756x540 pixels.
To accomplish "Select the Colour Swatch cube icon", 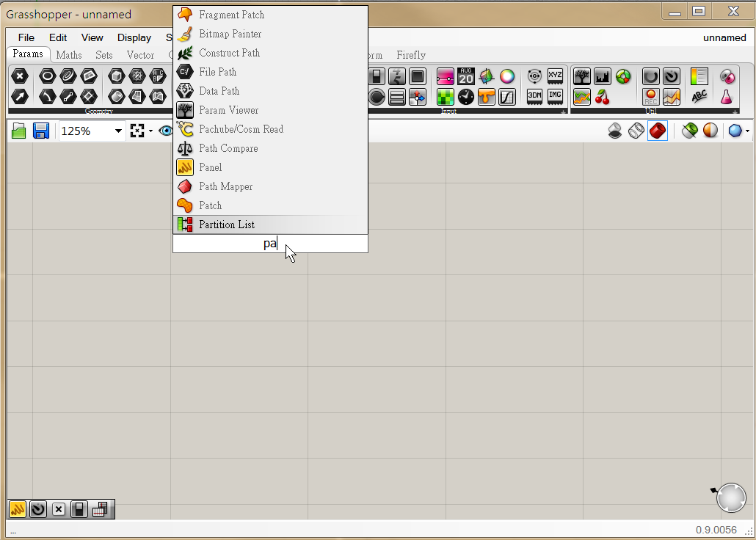I will (x=486, y=76).
